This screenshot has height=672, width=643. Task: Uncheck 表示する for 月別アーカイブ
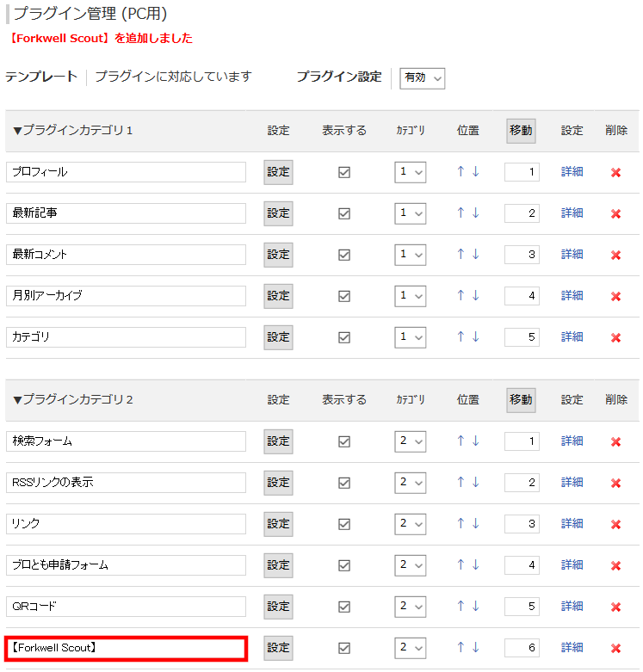pos(344,296)
